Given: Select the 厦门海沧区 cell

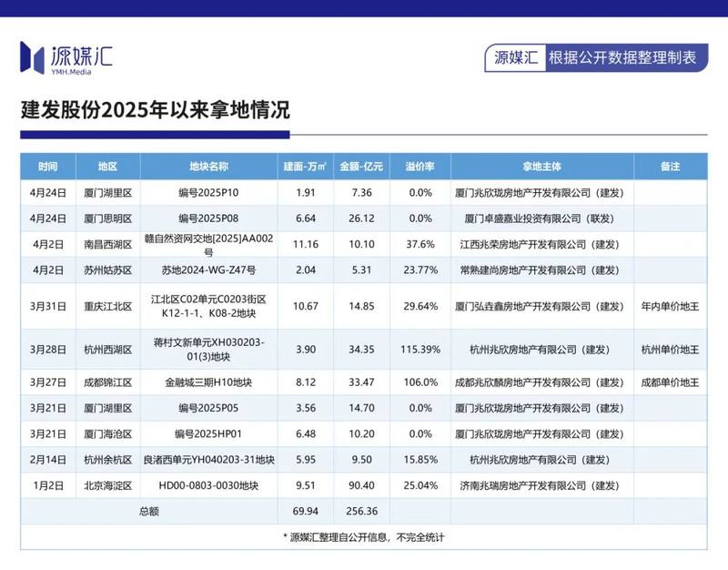Looking at the screenshot, I should click(107, 434).
